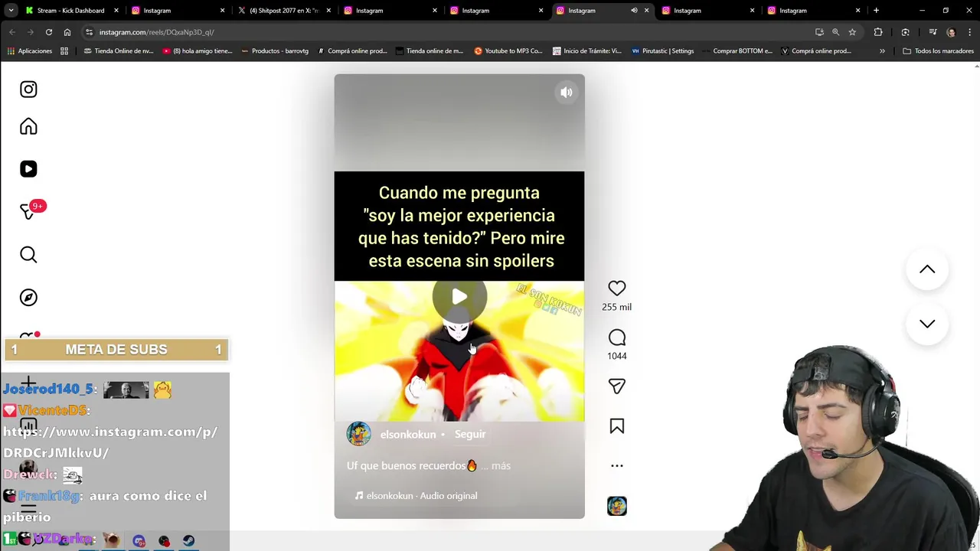Screen dimensions: 980x551
Task: Click the browser Back arrow
Action: [12, 32]
